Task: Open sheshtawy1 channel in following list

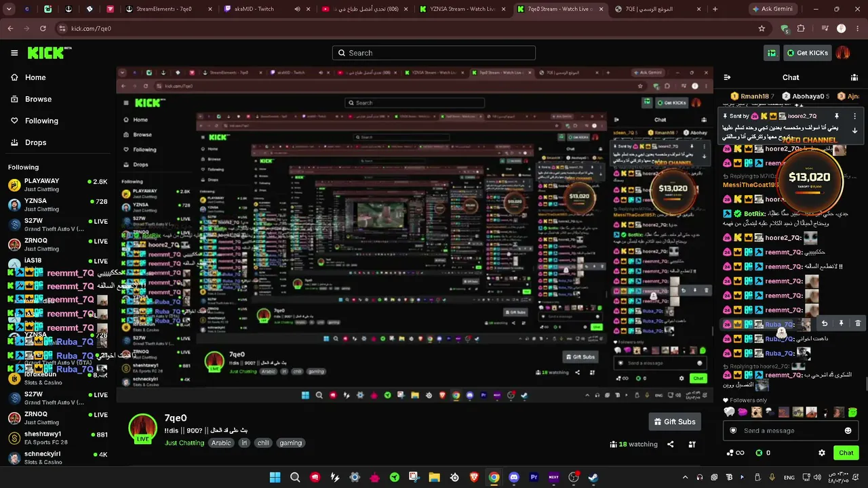Action: coord(58,438)
